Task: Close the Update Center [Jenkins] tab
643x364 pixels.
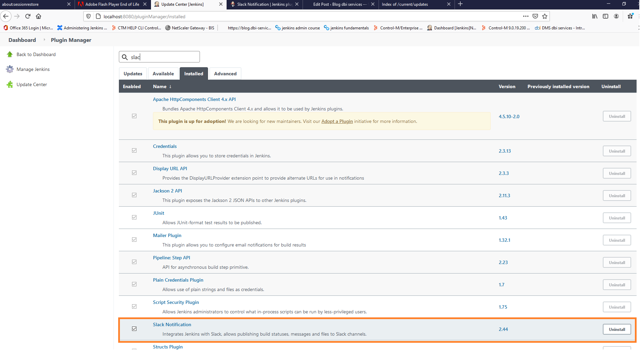Action: pos(221,4)
